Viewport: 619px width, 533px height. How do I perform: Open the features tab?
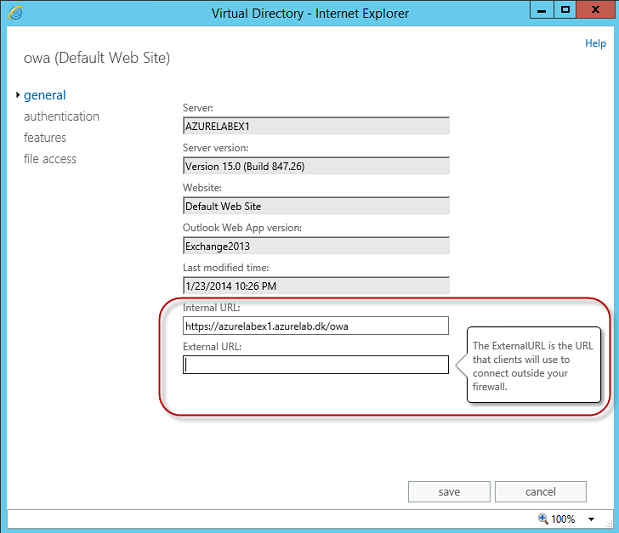coord(45,138)
